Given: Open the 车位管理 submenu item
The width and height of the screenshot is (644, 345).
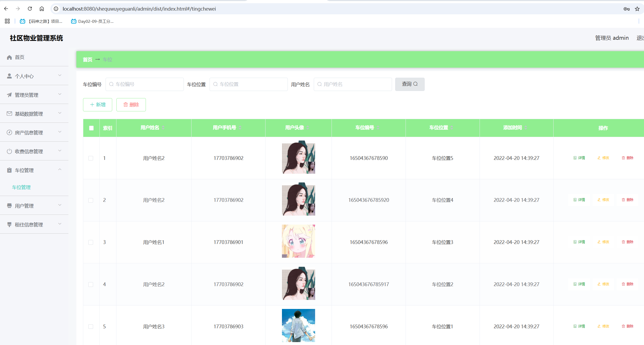Looking at the screenshot, I should (x=21, y=187).
